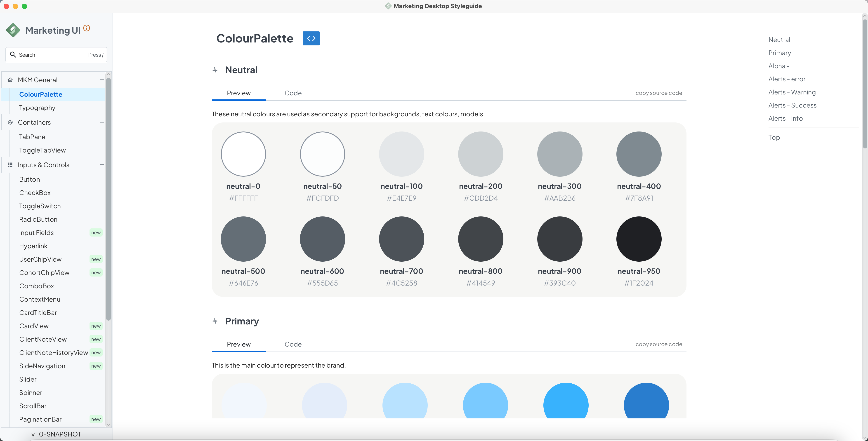Switch to the Code tab under Neutral

pos(293,93)
